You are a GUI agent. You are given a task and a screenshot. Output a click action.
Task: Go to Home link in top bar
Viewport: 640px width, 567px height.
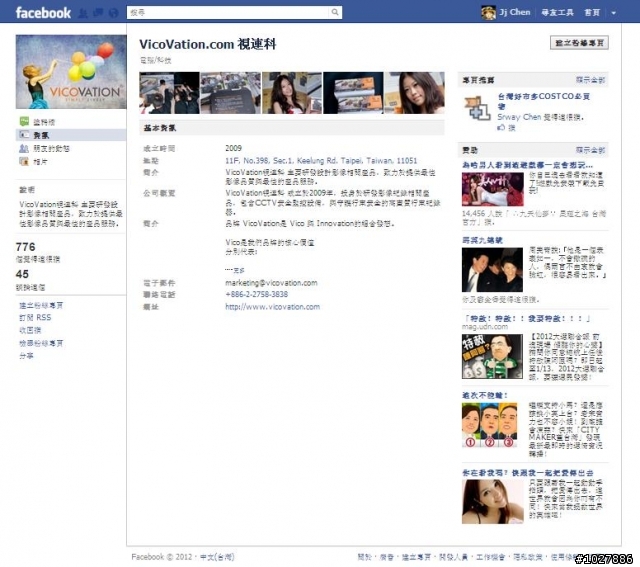point(592,13)
